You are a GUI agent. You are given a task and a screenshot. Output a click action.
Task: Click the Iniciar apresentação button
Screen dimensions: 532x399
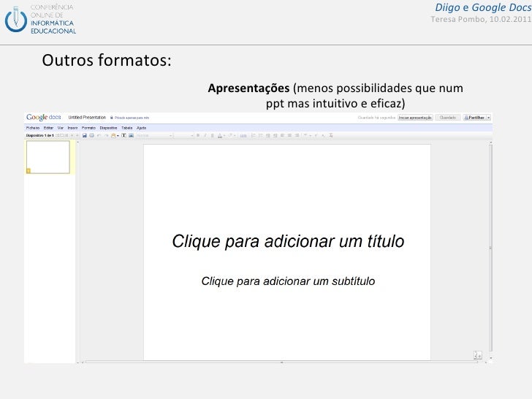[x=415, y=118]
